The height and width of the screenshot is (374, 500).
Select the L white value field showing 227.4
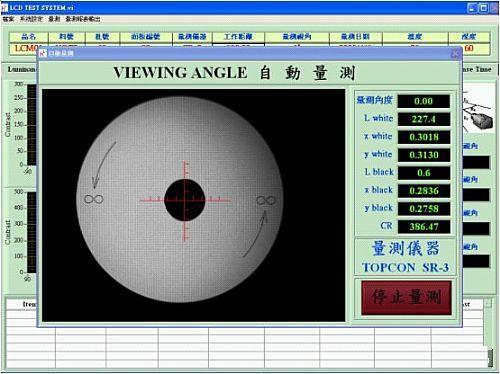[x=423, y=119]
